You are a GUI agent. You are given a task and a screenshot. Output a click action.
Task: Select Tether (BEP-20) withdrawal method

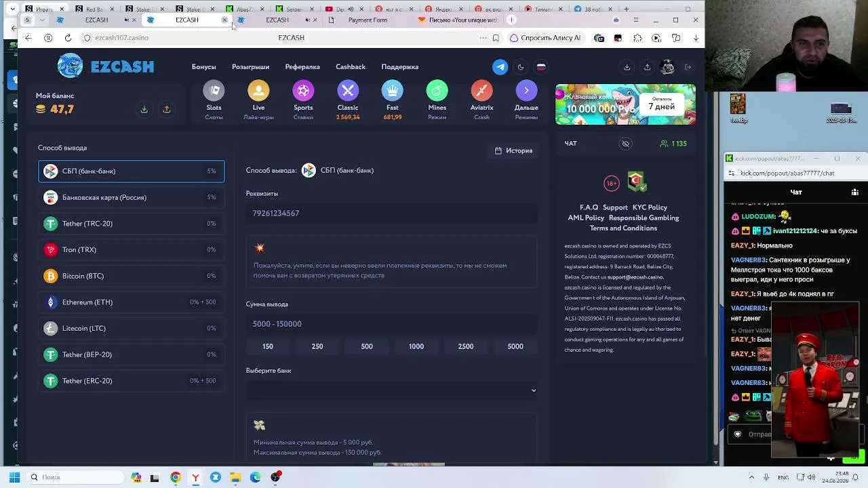(x=132, y=354)
